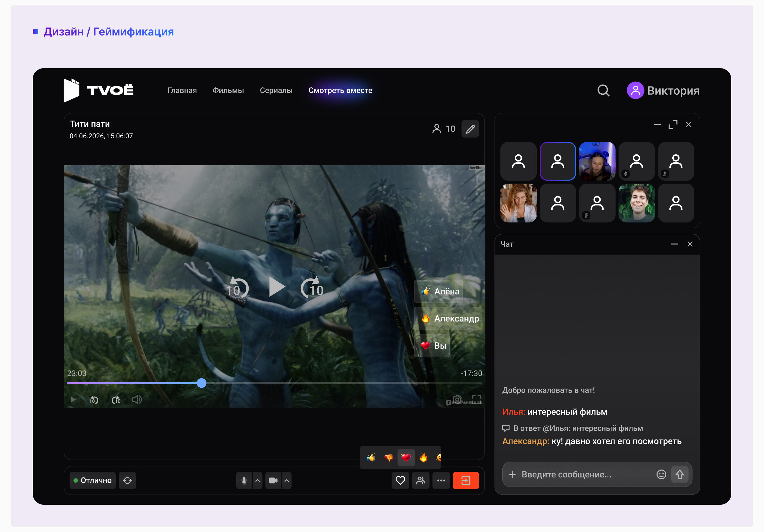Select curly-haired woman's video thumbnail
The width and height of the screenshot is (764, 532).
(x=518, y=203)
